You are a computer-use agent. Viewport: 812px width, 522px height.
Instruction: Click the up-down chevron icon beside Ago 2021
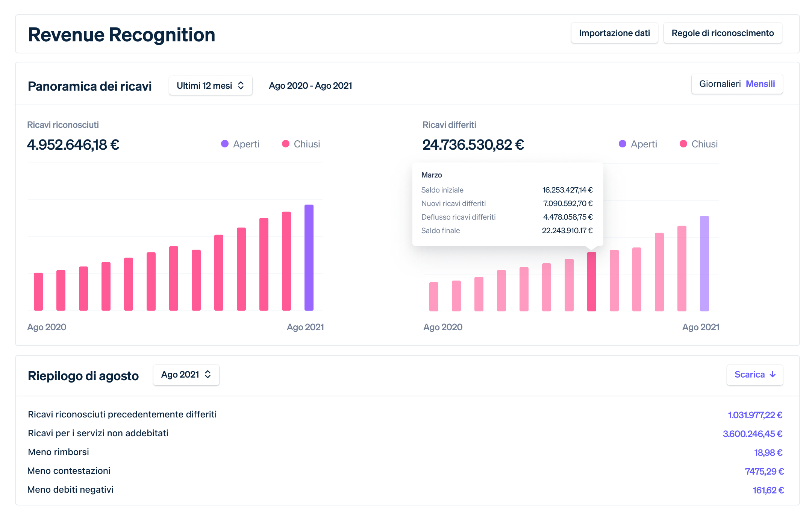pyautogui.click(x=208, y=375)
